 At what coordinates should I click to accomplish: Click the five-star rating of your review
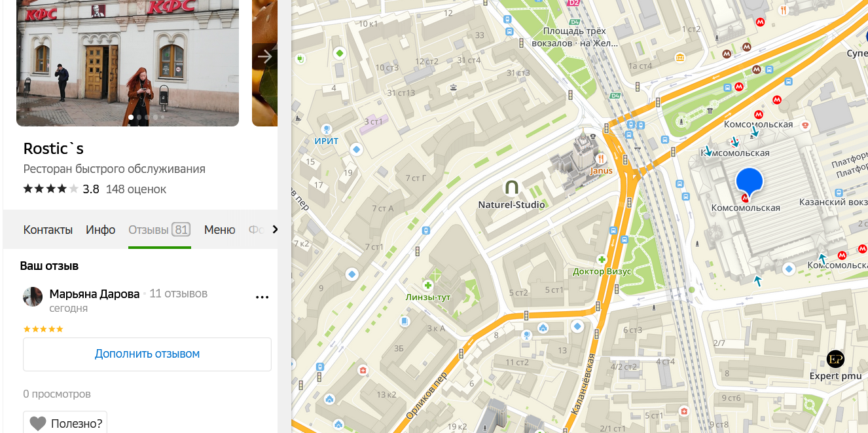[x=43, y=329]
